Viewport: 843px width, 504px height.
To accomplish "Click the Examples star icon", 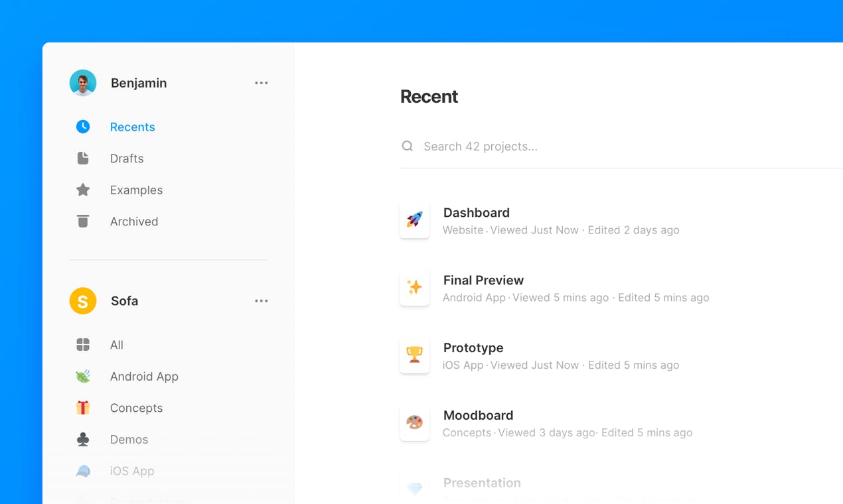I will 83,190.
